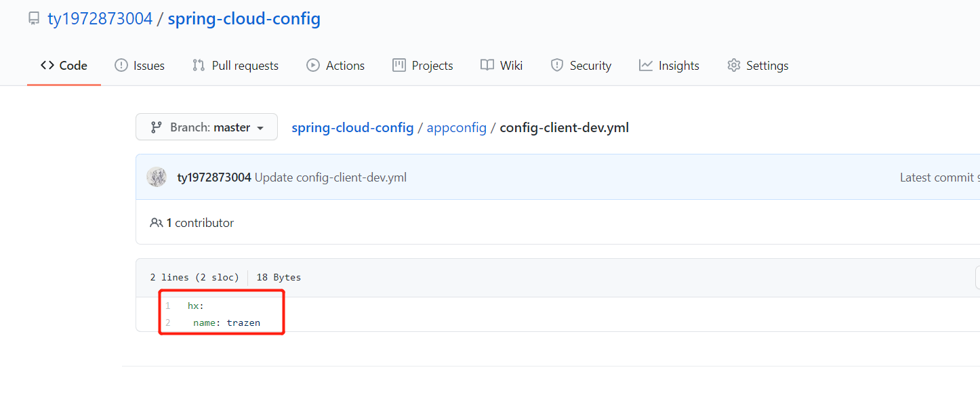Click the Wiki book icon

(x=487, y=66)
